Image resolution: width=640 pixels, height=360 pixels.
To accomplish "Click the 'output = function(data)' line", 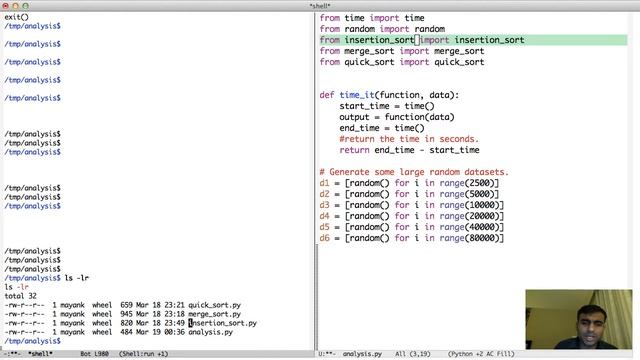I will 397,117.
